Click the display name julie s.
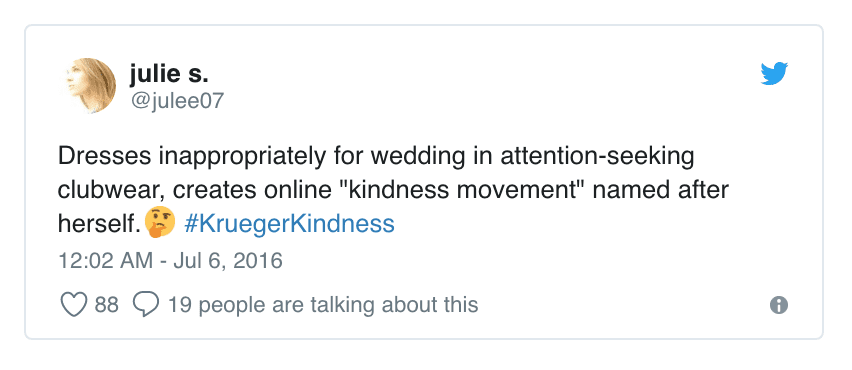Viewport: 852px width, 370px height. pos(169,74)
